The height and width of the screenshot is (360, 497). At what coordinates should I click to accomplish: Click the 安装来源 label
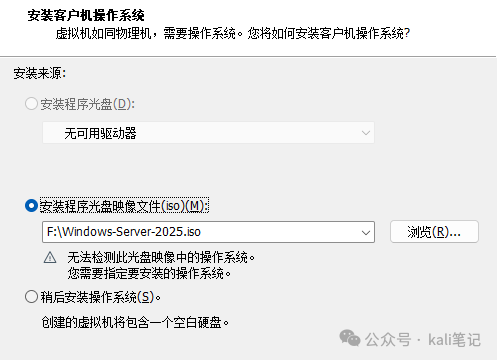40,73
